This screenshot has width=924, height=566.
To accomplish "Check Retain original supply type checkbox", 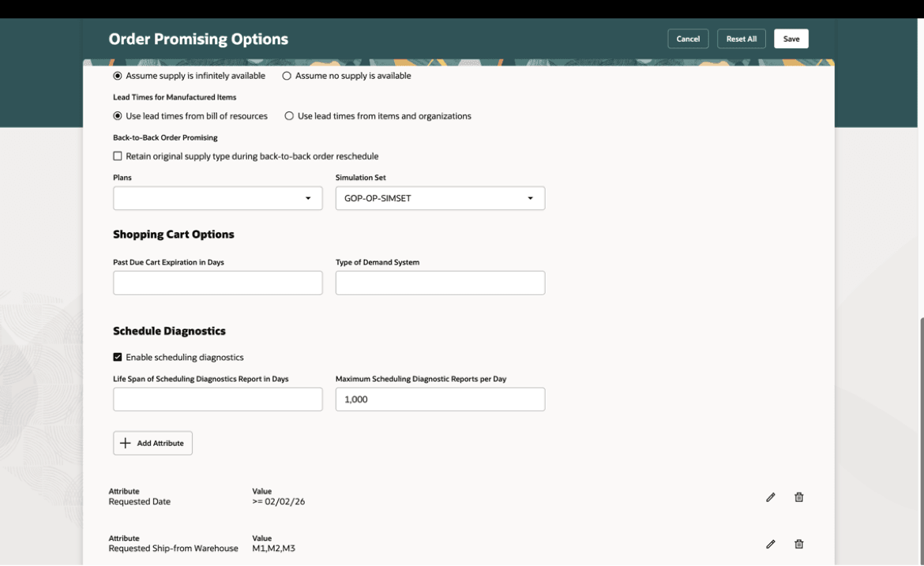I will point(118,156).
